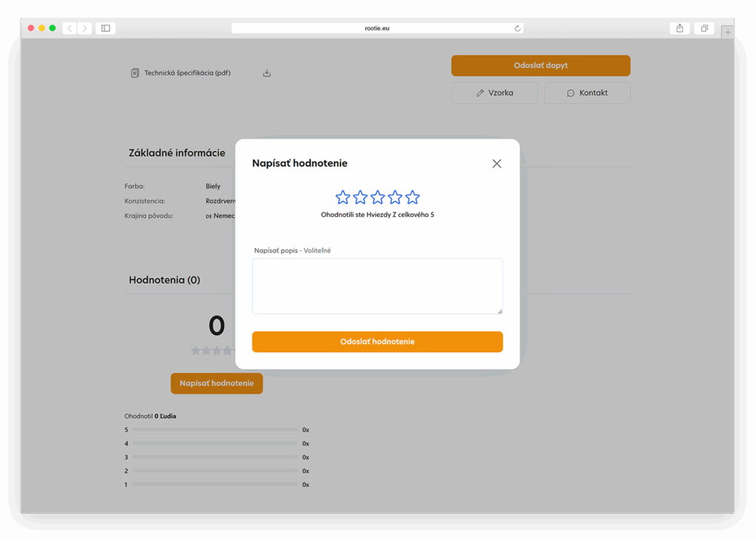
Task: Close the rating dialog with the X
Action: pos(496,163)
